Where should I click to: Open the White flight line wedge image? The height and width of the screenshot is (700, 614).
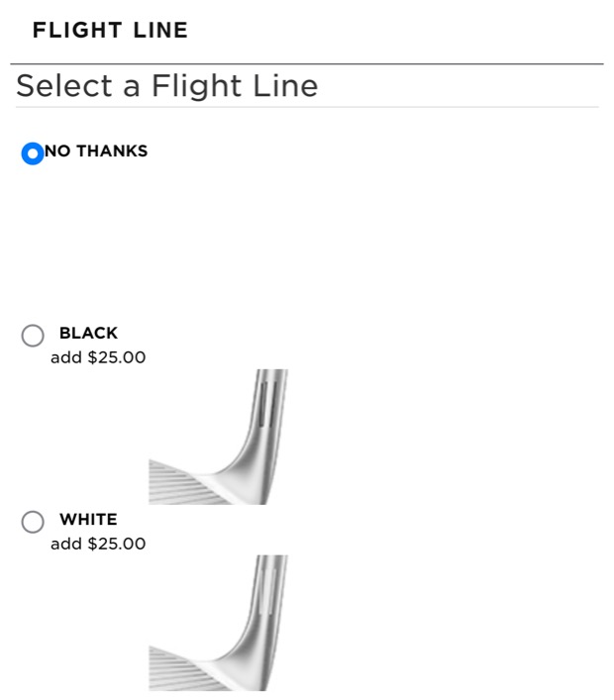219,623
